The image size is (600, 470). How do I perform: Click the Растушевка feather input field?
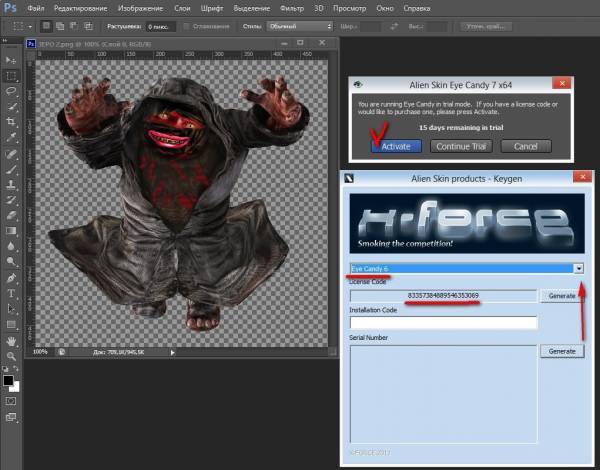tap(161, 27)
